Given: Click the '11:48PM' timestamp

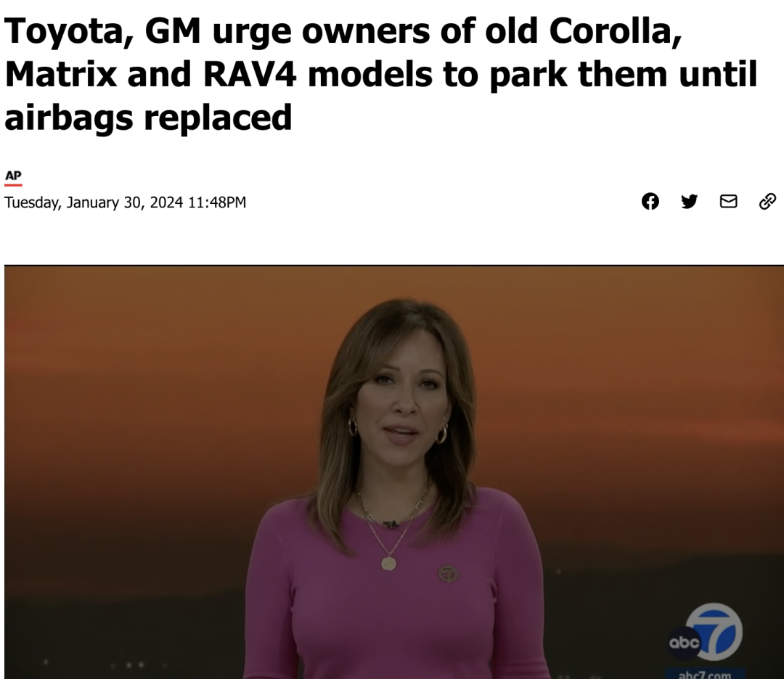Looking at the screenshot, I should click(217, 202).
